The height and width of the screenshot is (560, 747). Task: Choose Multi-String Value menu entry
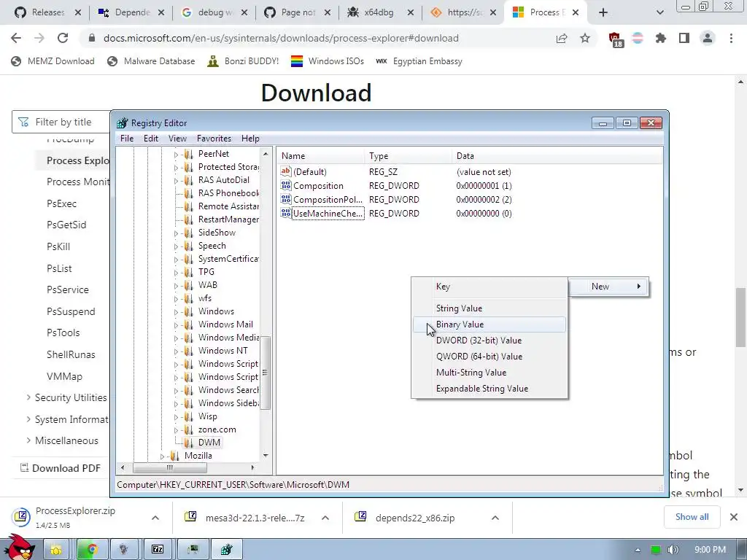[489, 373]
